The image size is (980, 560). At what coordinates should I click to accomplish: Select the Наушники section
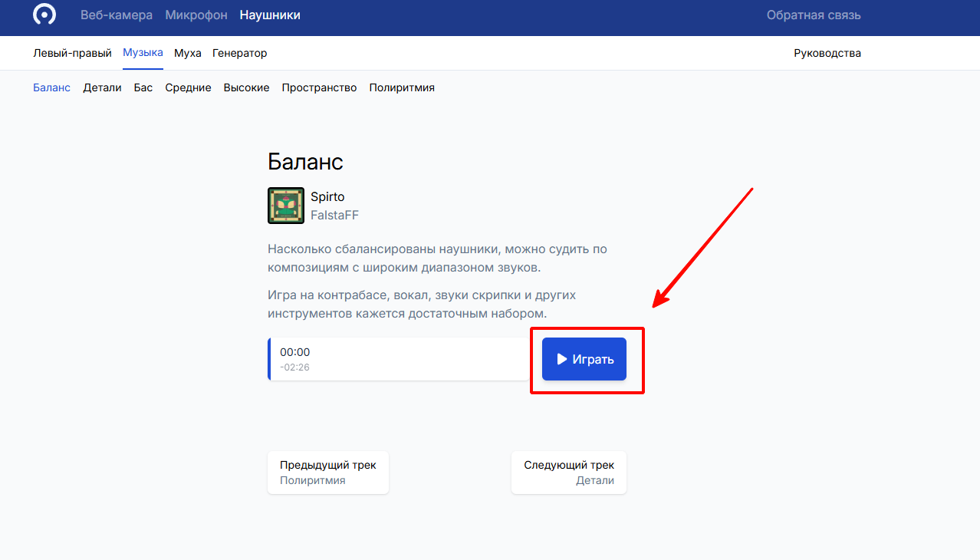(270, 15)
